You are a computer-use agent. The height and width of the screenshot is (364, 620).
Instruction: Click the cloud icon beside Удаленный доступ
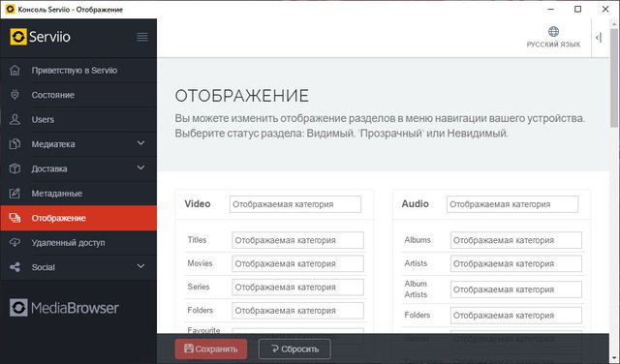[x=15, y=242]
